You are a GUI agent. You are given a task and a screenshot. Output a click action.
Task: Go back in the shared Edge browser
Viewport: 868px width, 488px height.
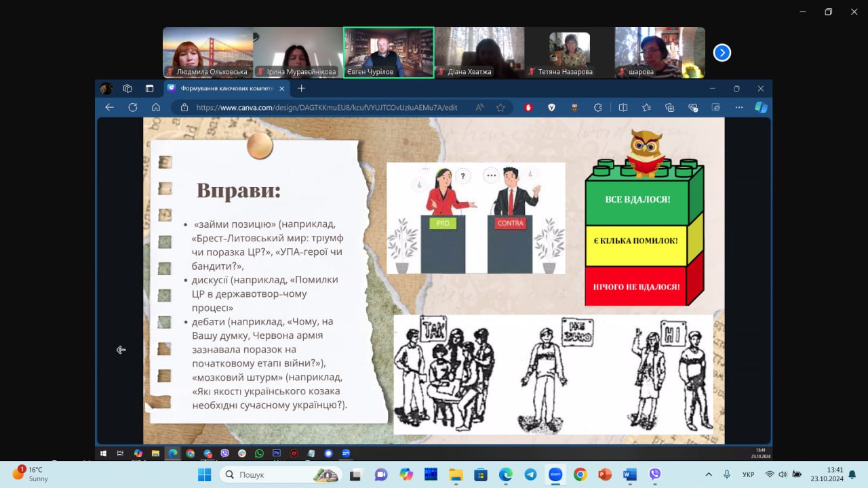click(110, 107)
